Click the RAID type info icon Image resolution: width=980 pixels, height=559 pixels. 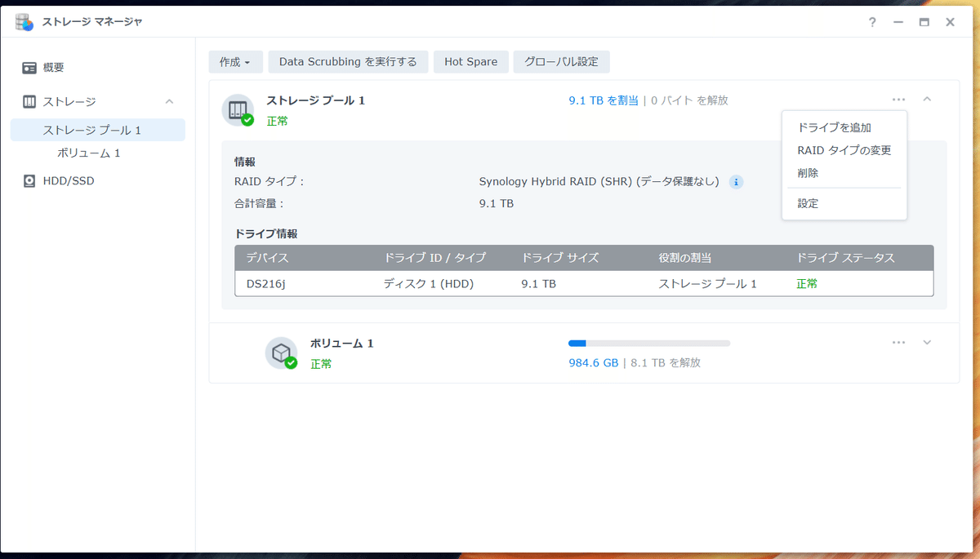736,182
